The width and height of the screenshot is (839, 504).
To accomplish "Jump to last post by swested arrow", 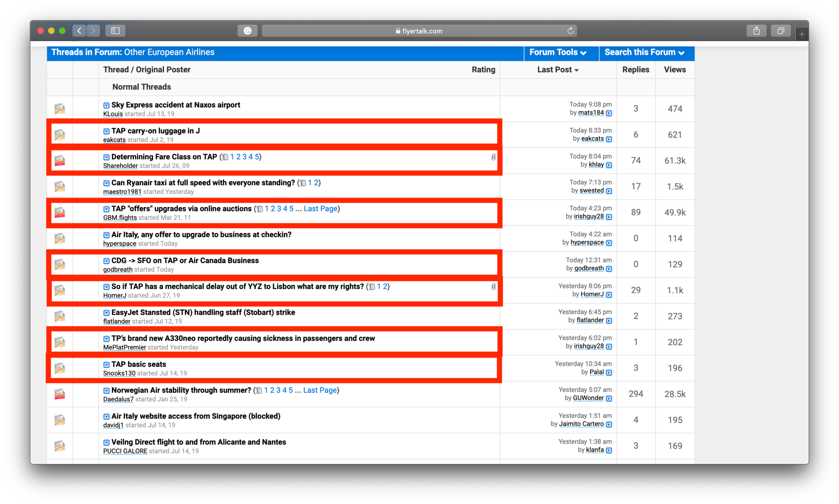I will [609, 191].
